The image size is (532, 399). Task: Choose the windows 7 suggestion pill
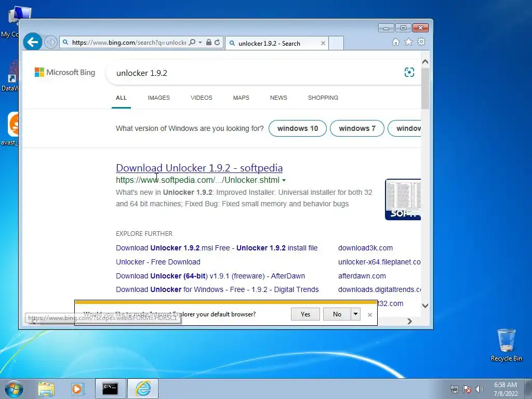click(357, 129)
